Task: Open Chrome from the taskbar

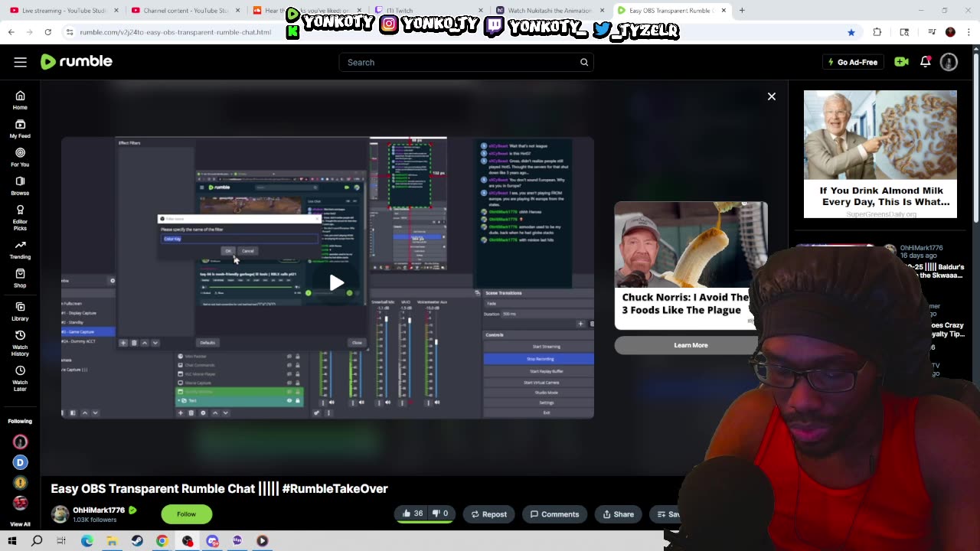Action: (x=162, y=541)
